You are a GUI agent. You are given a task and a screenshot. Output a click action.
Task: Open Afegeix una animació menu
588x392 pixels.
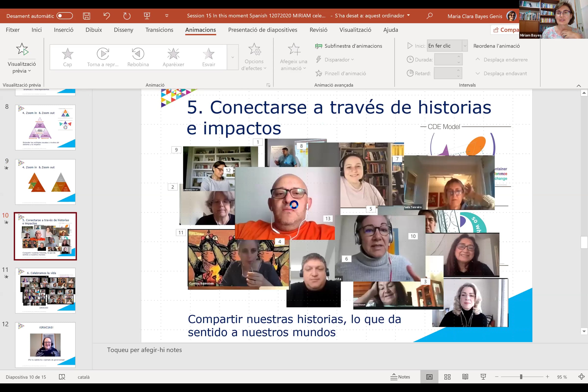point(294,57)
